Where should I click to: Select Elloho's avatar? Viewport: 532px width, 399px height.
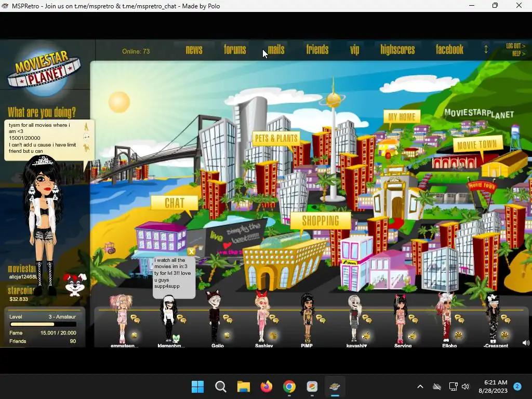446,317
